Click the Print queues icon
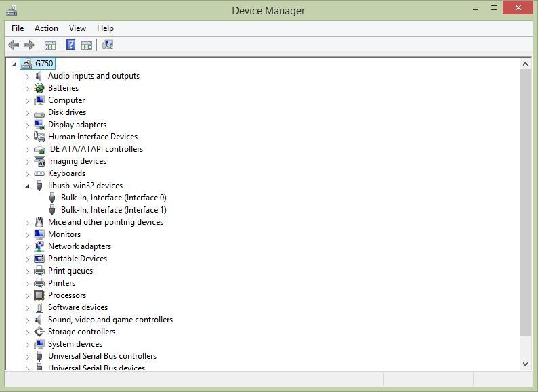The height and width of the screenshot is (392, 538). click(x=39, y=271)
